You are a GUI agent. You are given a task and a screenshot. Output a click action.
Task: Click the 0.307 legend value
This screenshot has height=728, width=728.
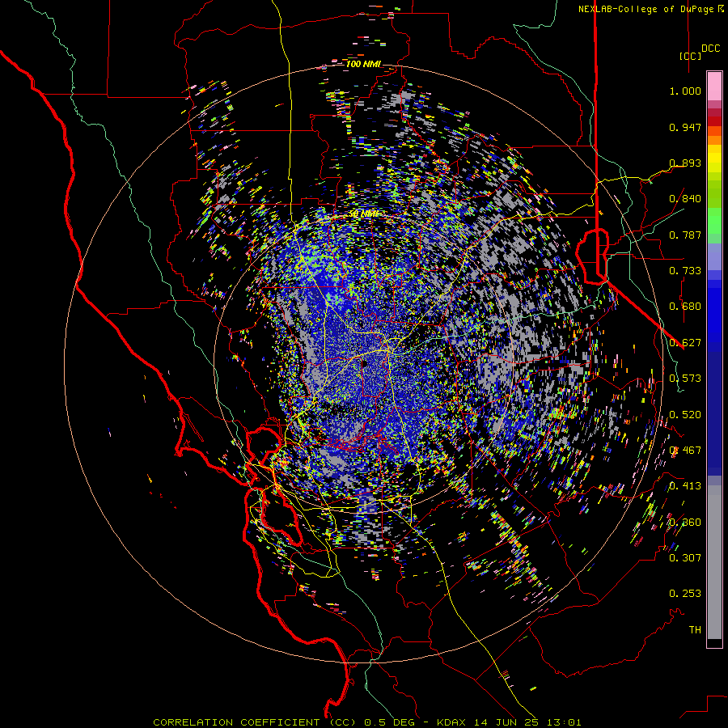[x=685, y=558]
